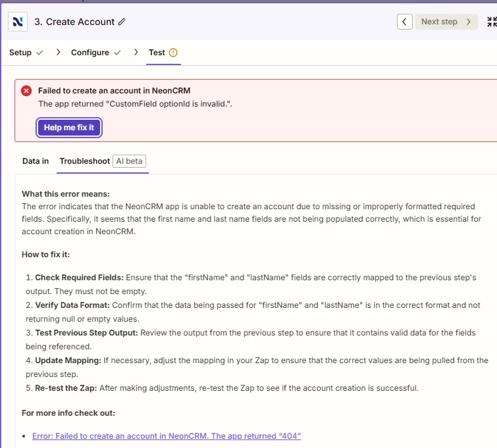Click the 'How to fix it:' heading
This screenshot has height=448, width=497.
tap(45, 255)
